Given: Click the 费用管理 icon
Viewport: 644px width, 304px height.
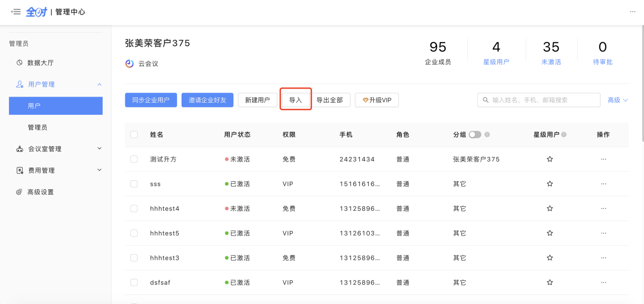Looking at the screenshot, I should pos(20,171).
